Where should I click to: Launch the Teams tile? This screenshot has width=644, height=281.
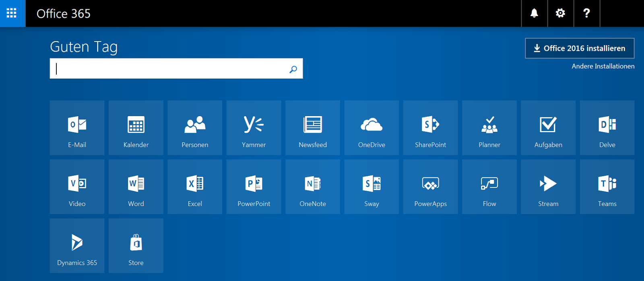click(x=607, y=187)
